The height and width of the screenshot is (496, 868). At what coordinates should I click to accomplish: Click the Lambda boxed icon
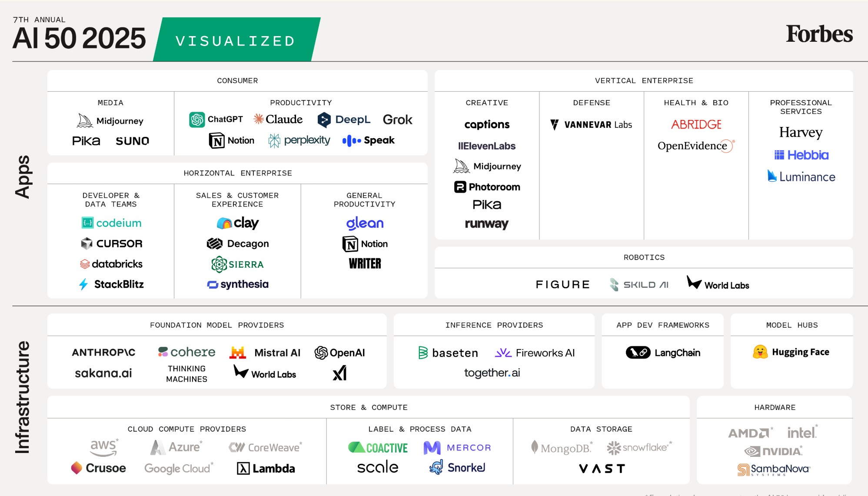coord(243,469)
